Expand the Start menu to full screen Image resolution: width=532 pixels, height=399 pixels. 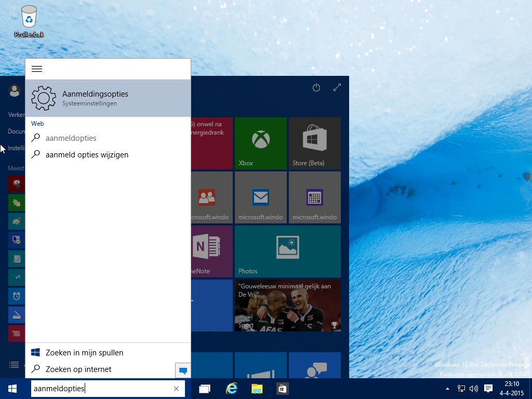pos(337,87)
